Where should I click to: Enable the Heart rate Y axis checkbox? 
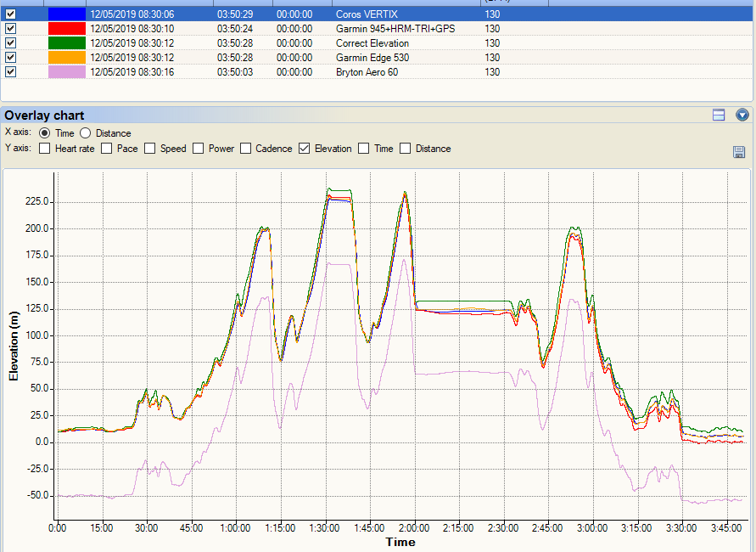click(44, 149)
